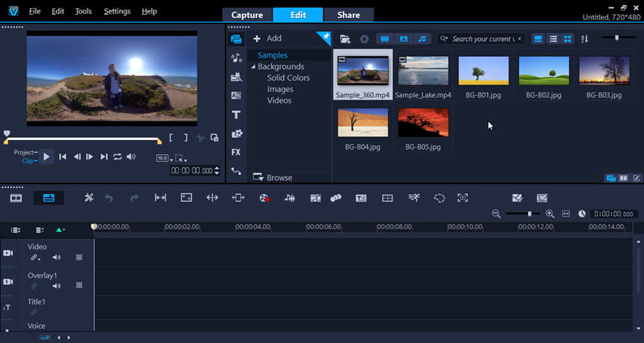Viewport: 644px width, 343px height.
Task: Open the Edit menu
Action: coord(58,11)
